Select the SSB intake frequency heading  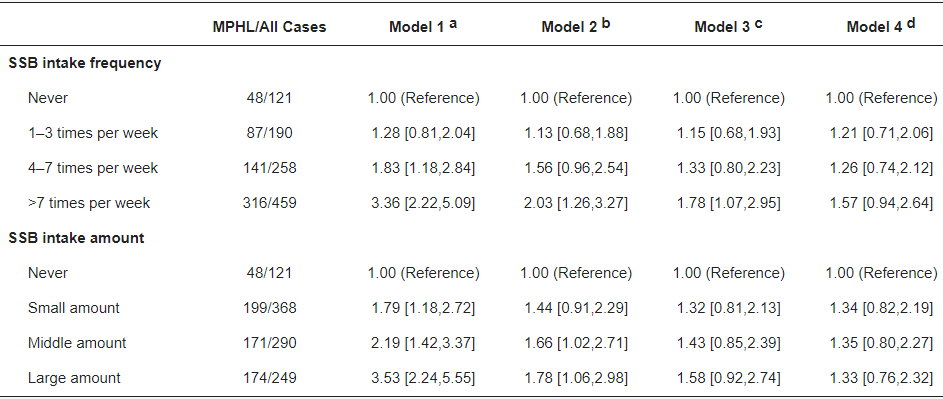(85, 63)
